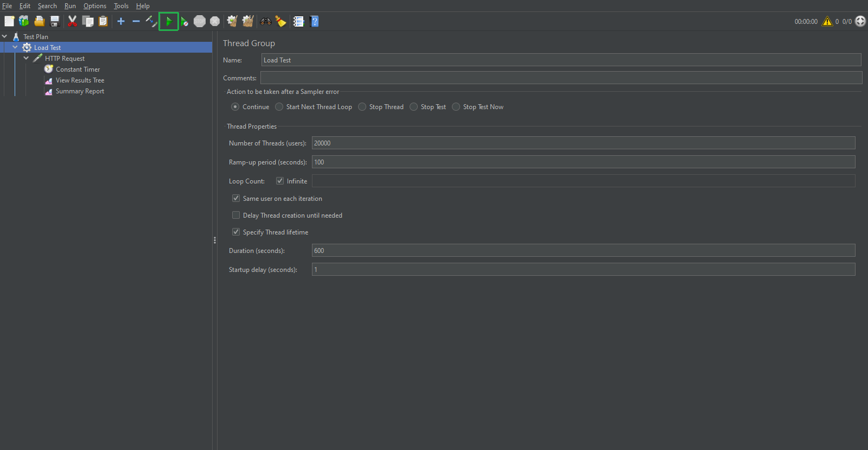
Task: Expand all tree nodes with plus icon
Action: tap(121, 21)
